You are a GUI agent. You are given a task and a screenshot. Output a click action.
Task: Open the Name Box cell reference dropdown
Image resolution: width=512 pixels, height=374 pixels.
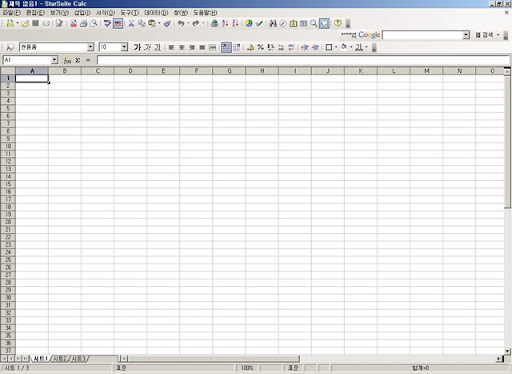(55, 60)
